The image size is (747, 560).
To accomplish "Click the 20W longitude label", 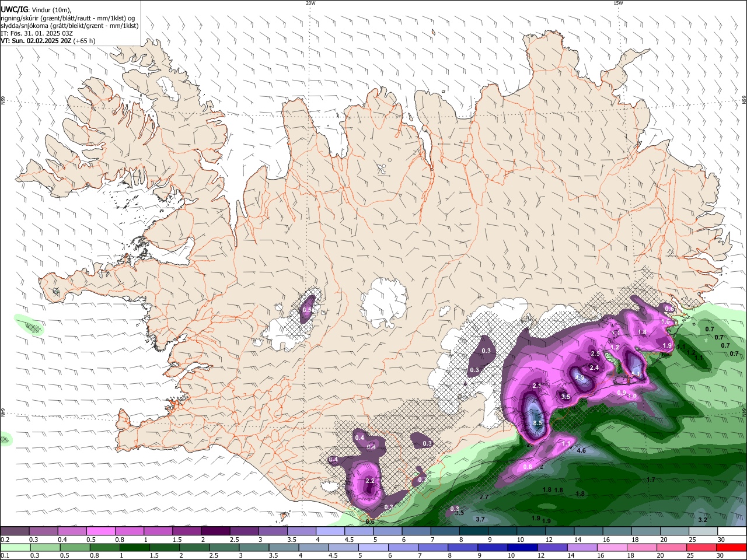I will [310, 3].
